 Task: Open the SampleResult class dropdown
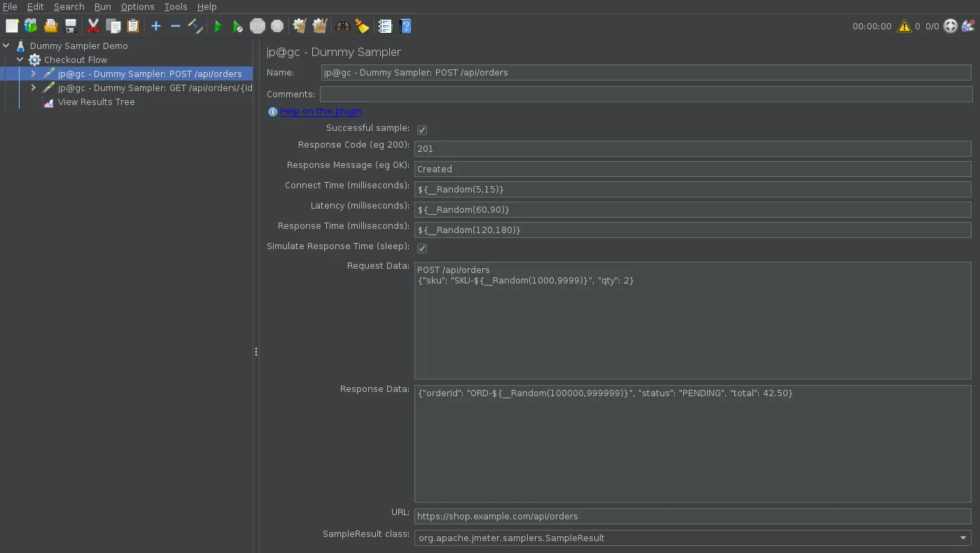(x=692, y=538)
